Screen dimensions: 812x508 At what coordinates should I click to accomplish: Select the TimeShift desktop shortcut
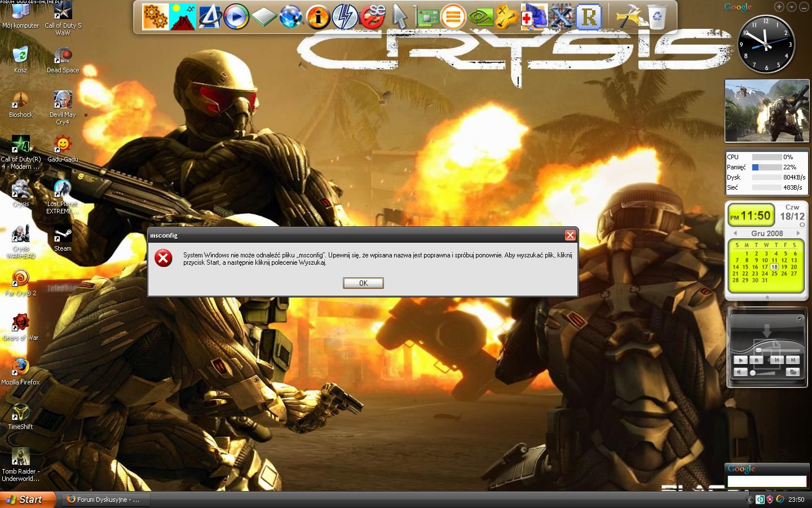20,417
